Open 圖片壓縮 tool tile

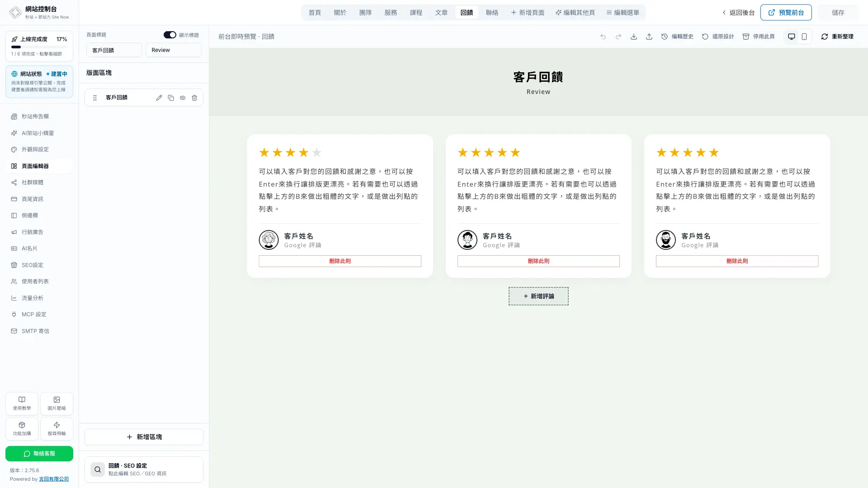(57, 404)
